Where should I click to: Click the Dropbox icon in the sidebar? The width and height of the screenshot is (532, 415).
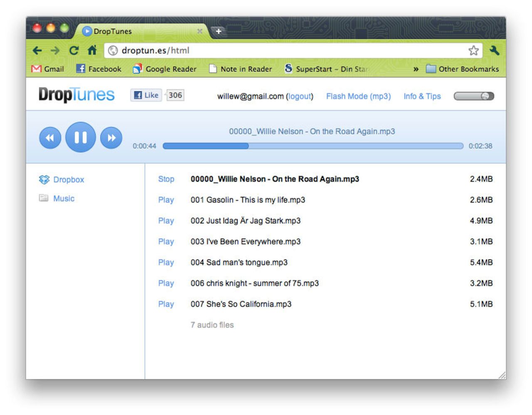click(x=43, y=179)
